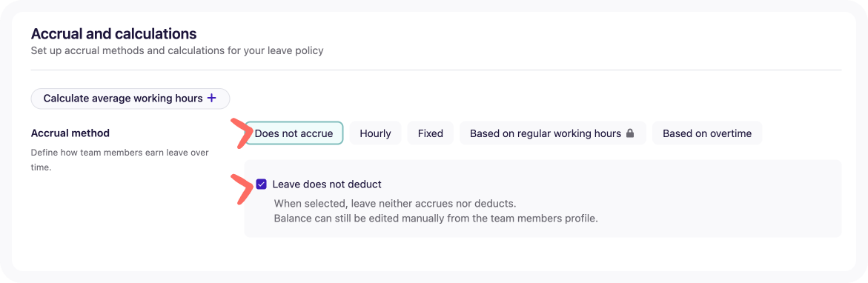Select the Based on overtime option
The height and width of the screenshot is (283, 868).
tap(707, 133)
